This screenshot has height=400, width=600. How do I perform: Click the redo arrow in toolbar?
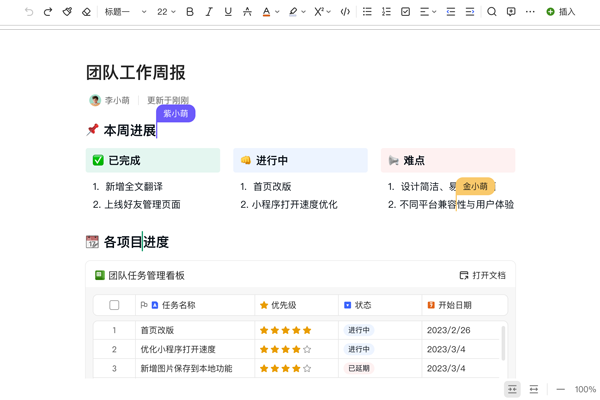pyautogui.click(x=48, y=12)
